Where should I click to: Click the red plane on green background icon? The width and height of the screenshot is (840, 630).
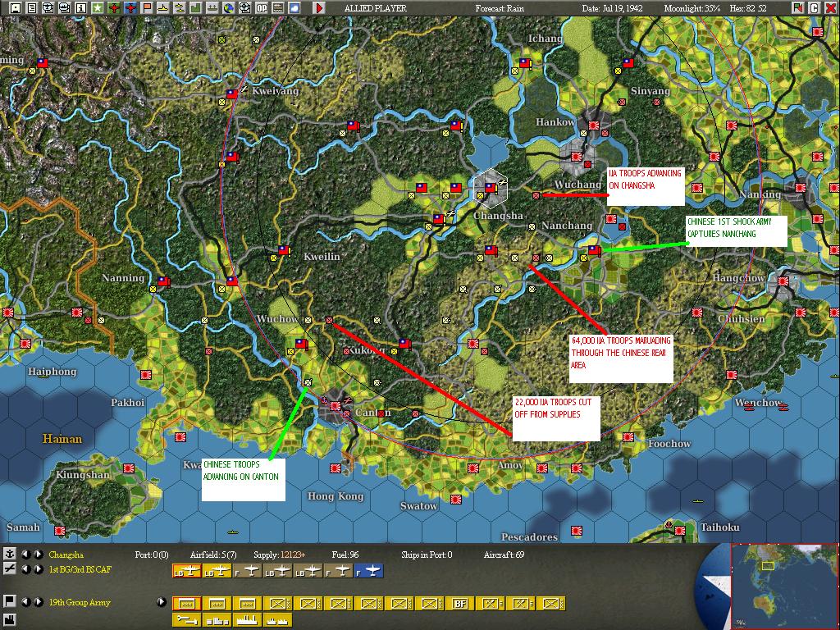(114, 8)
